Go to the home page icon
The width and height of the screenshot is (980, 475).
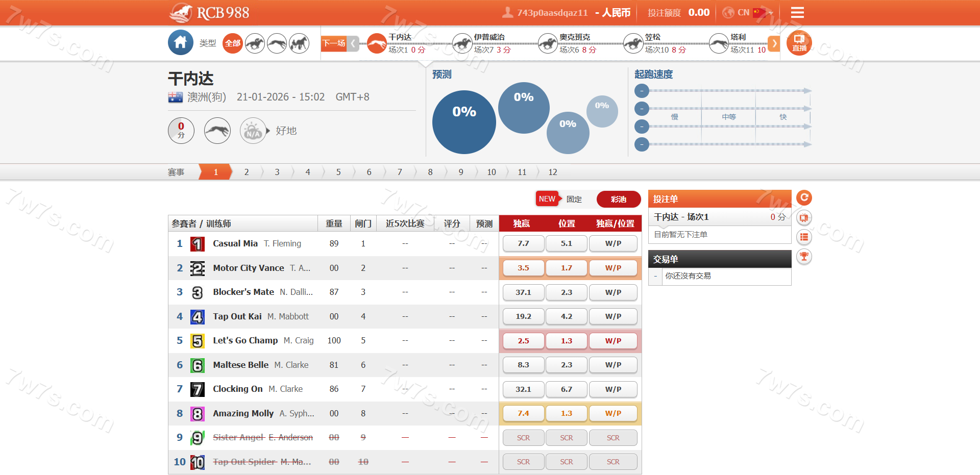coord(180,43)
